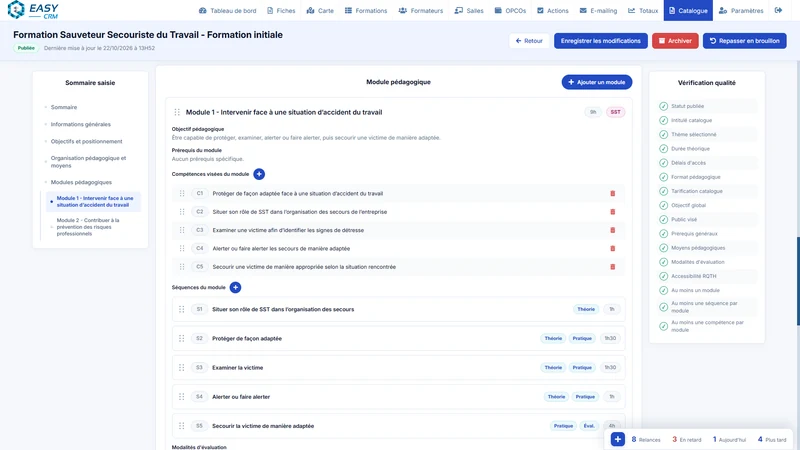Click drag handle for sequence S5
The width and height of the screenshot is (800, 450).
(x=181, y=426)
